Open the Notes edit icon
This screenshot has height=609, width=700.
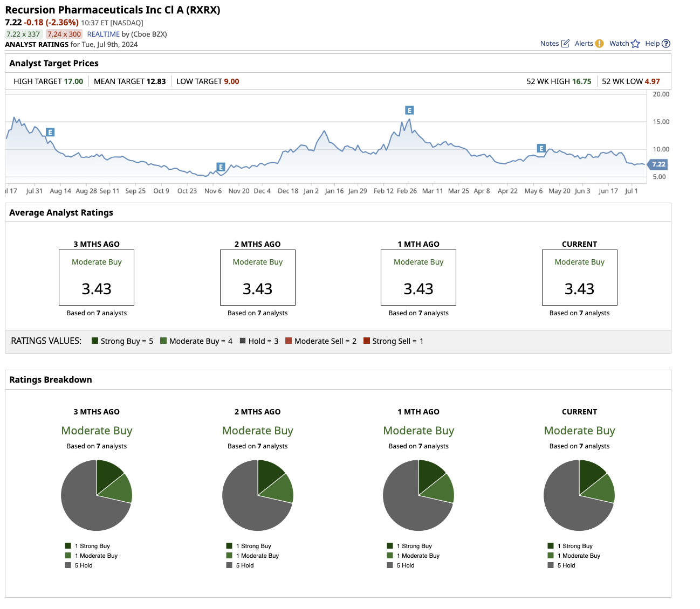pyautogui.click(x=565, y=44)
